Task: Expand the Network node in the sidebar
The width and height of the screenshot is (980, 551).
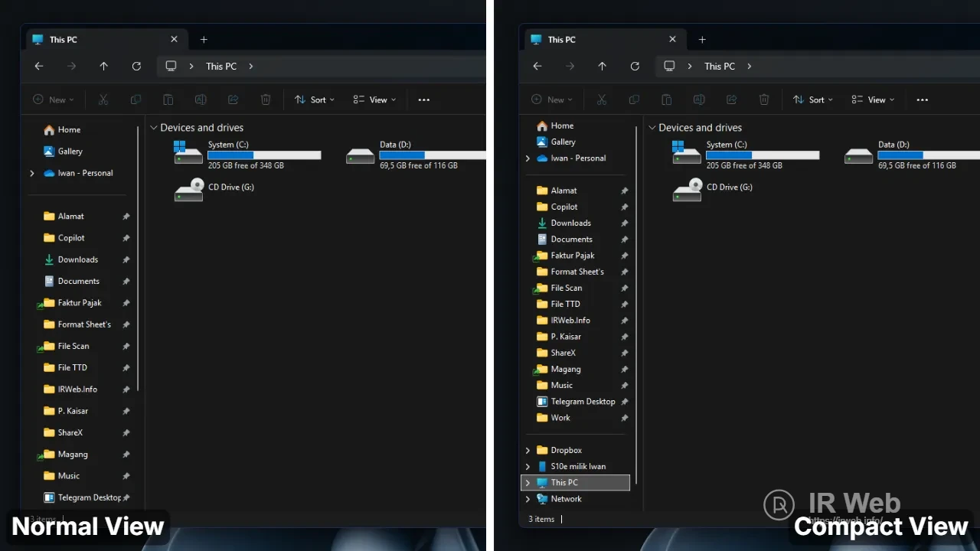Action: (528, 499)
